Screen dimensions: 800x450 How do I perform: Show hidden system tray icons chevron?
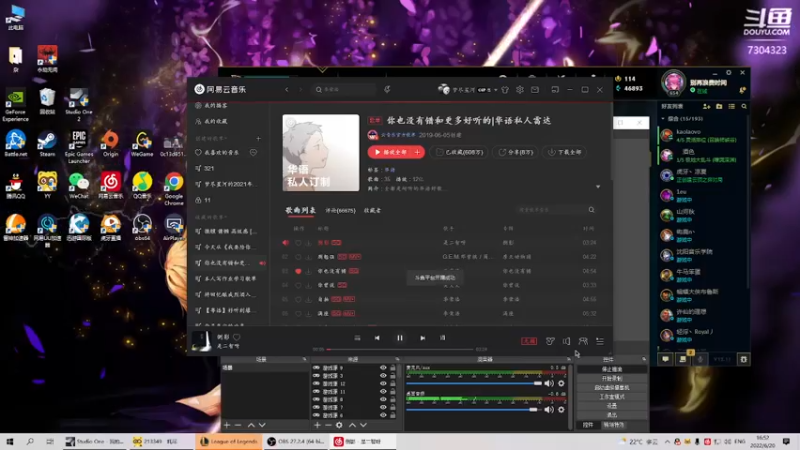[x=667, y=441]
